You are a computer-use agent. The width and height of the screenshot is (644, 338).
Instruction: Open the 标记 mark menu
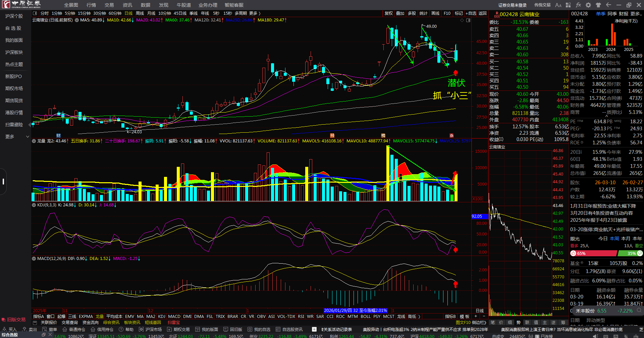(x=459, y=13)
